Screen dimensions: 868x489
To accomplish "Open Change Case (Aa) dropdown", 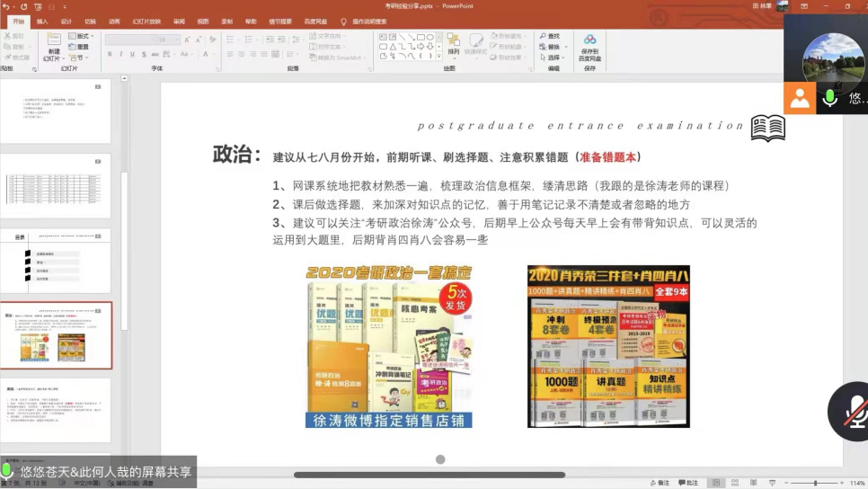I will [185, 54].
